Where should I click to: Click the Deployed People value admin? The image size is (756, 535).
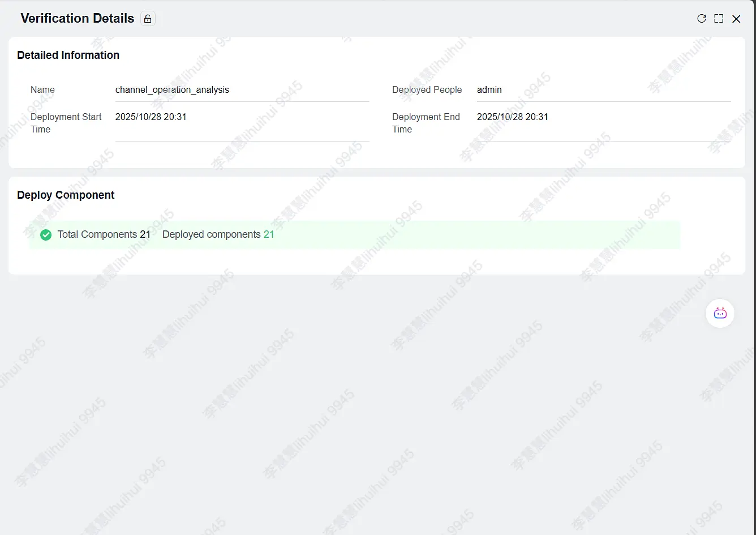click(489, 89)
